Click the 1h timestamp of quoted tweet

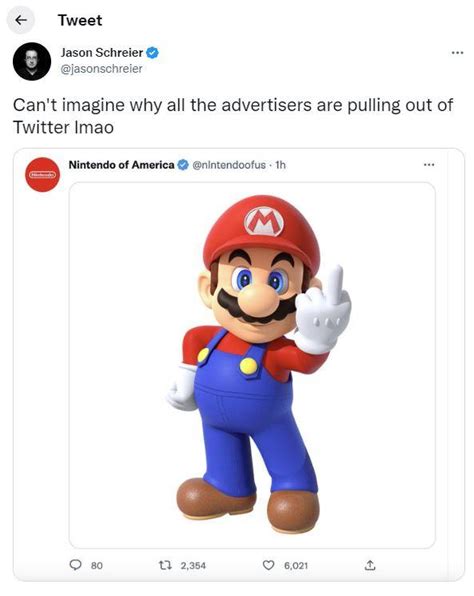coord(280,165)
